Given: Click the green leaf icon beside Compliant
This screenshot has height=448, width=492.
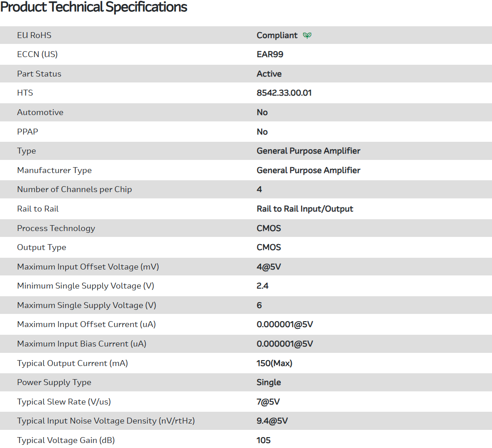Looking at the screenshot, I should (x=307, y=35).
